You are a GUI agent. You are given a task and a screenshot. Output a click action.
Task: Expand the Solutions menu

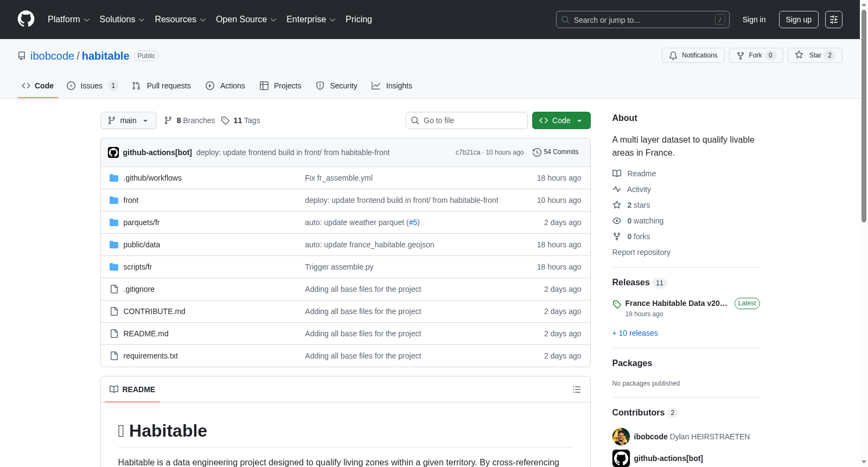tap(122, 20)
